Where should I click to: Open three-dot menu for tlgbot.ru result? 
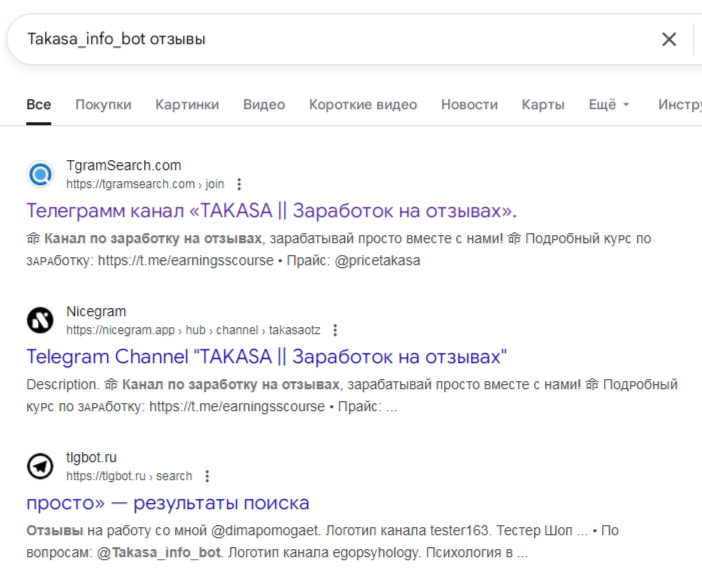click(x=207, y=476)
